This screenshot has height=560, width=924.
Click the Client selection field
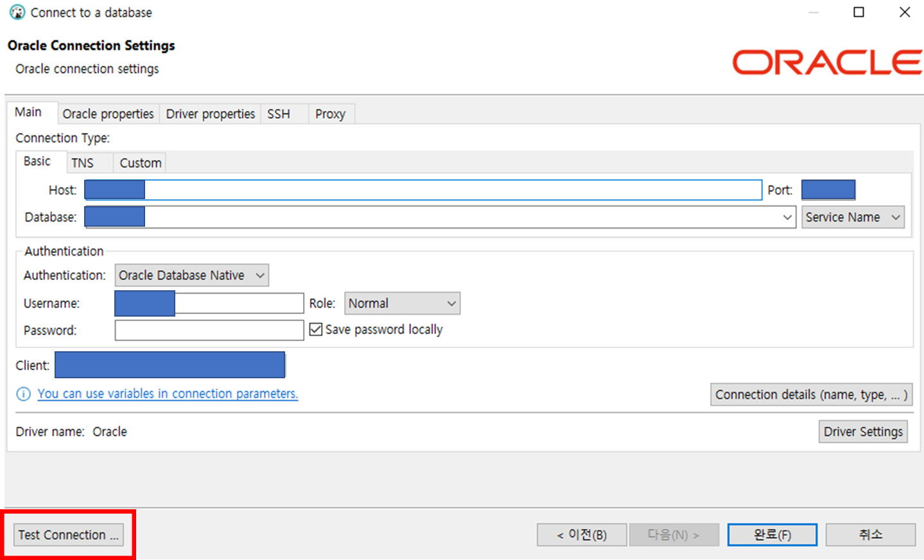coord(170,365)
